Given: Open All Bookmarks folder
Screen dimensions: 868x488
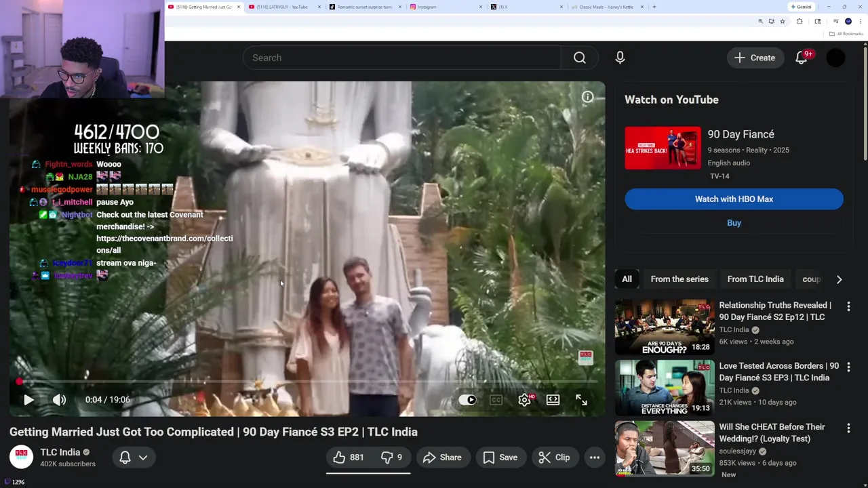Looking at the screenshot, I should (846, 34).
